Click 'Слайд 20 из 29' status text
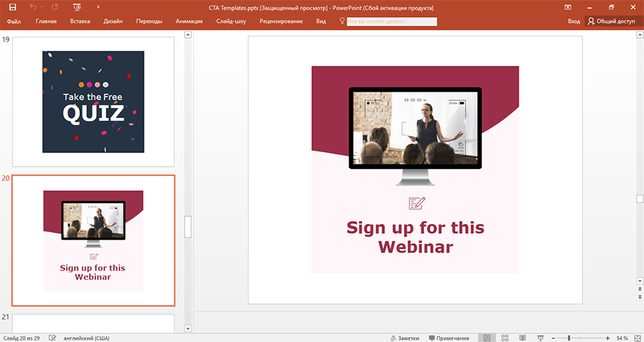 [21, 338]
